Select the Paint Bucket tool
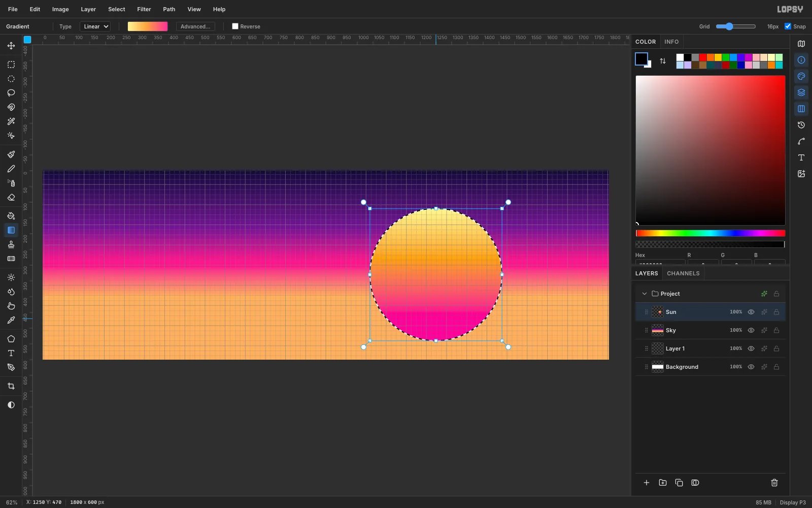Image resolution: width=812 pixels, height=508 pixels. [x=11, y=216]
